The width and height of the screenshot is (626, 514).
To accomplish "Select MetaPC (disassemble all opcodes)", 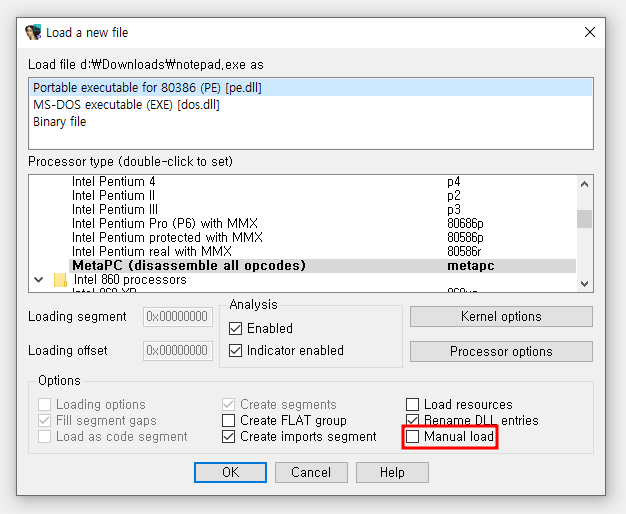I will click(x=323, y=265).
